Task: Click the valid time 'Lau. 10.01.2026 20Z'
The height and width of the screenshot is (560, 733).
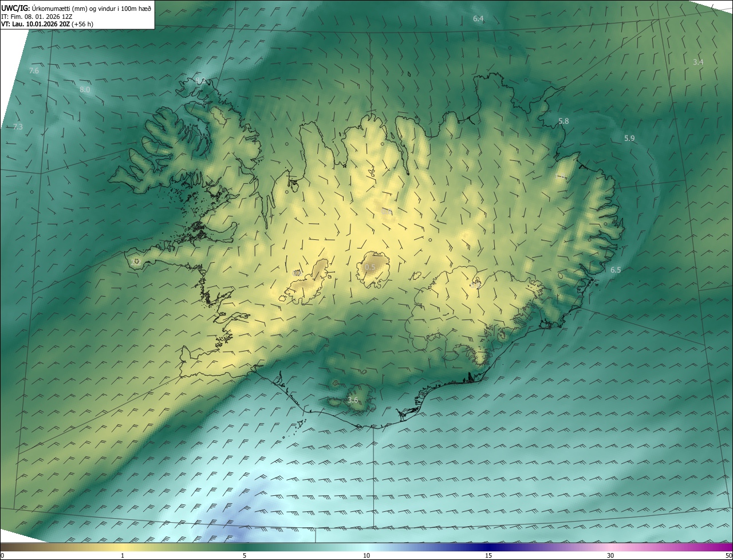Action: click(41, 25)
